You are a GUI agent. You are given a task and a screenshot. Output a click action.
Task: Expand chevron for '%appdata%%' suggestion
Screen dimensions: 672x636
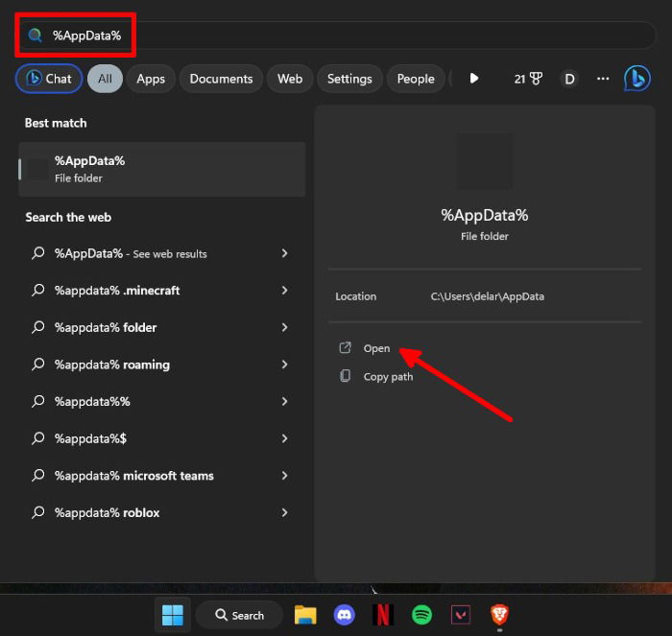(284, 402)
